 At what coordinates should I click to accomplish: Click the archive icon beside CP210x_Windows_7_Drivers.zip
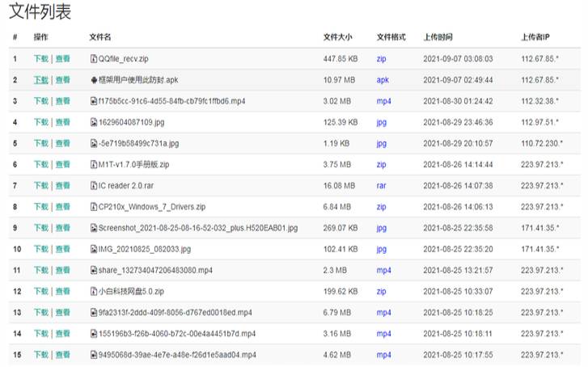click(94, 207)
